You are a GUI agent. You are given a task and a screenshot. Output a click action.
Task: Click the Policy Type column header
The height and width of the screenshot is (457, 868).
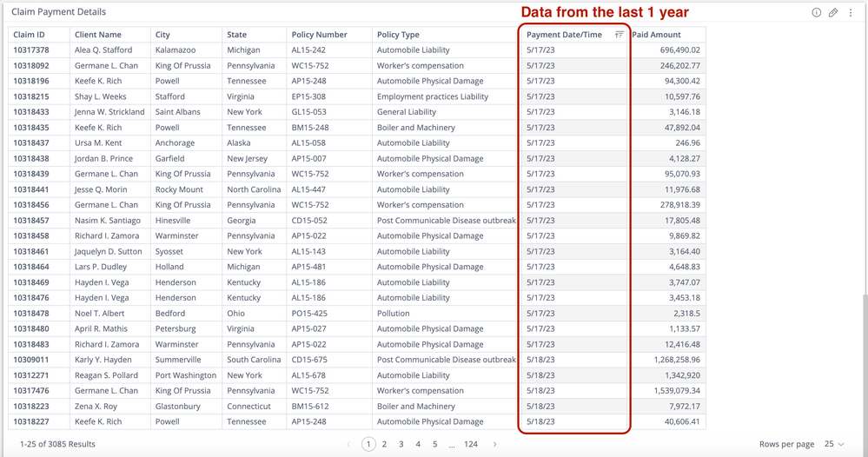pos(398,35)
